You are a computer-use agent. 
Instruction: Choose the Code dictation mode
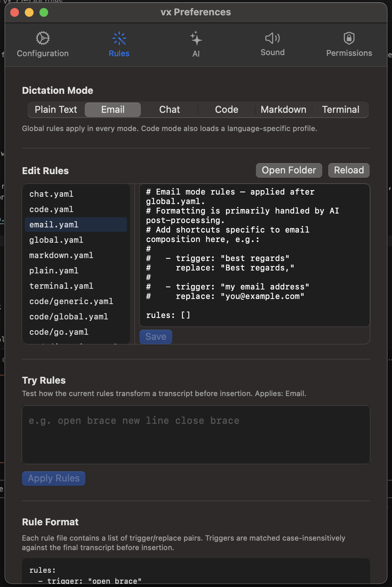point(226,110)
